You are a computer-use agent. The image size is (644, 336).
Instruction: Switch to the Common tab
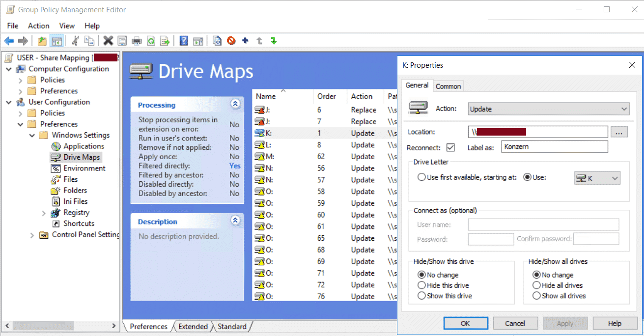[x=448, y=86]
